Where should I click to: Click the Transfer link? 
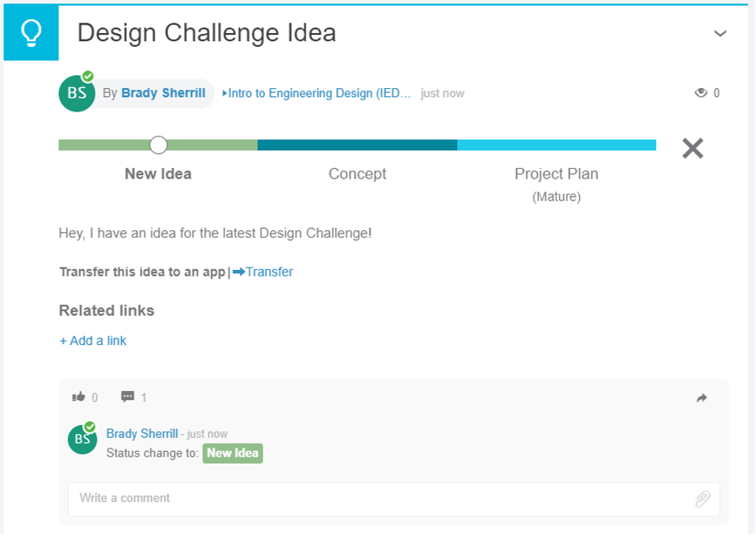point(270,272)
